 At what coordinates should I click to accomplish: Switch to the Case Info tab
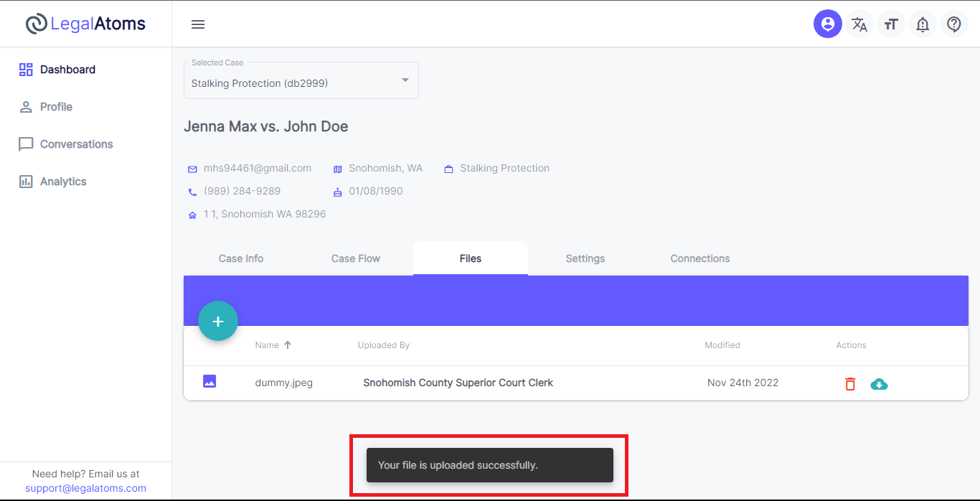(x=241, y=258)
